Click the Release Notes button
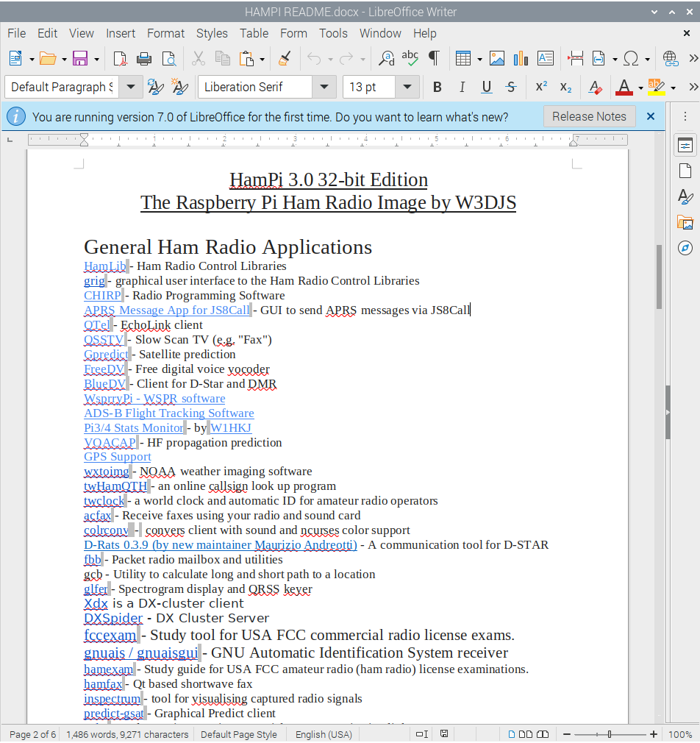The width and height of the screenshot is (700, 743). [590, 116]
